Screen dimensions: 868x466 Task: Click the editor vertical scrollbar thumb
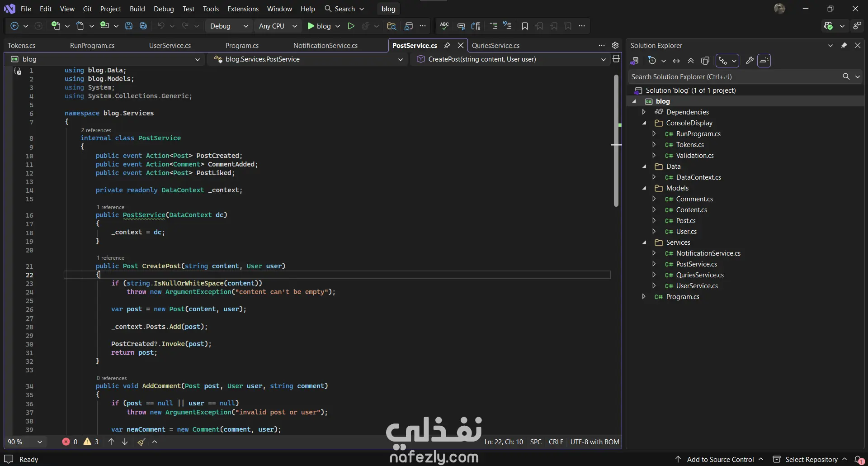[616, 140]
